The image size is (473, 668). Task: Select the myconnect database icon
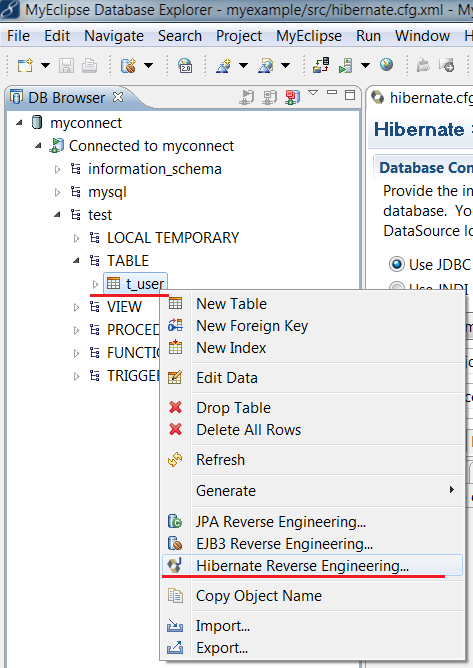[x=37, y=122]
